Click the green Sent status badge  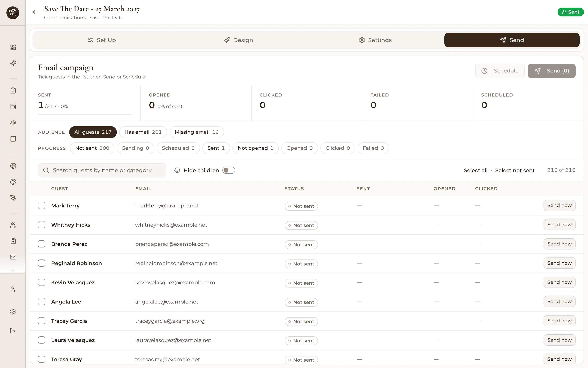pyautogui.click(x=570, y=12)
